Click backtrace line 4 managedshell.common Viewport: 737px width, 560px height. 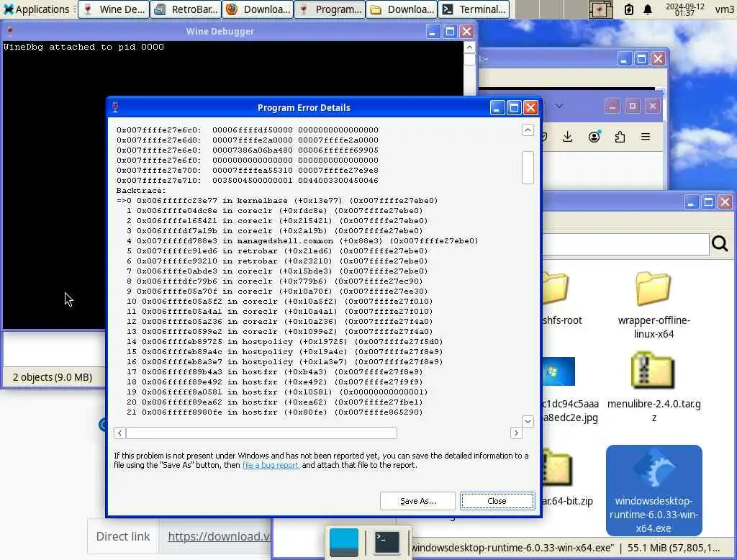pyautogui.click(x=302, y=240)
